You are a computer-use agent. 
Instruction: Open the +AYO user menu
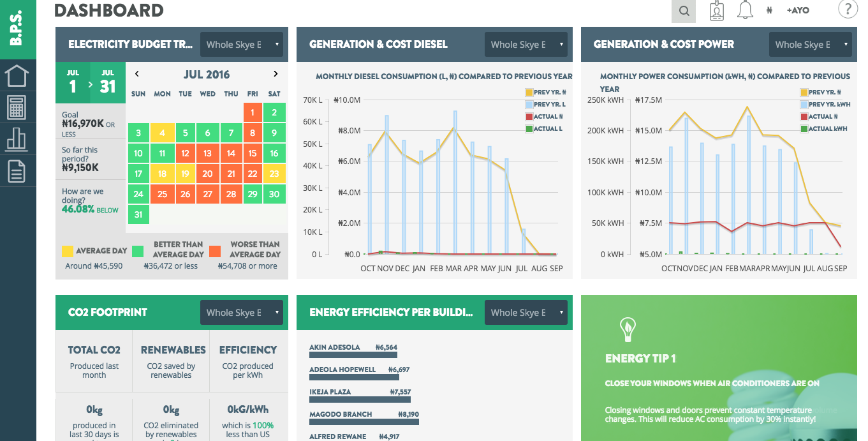click(798, 11)
